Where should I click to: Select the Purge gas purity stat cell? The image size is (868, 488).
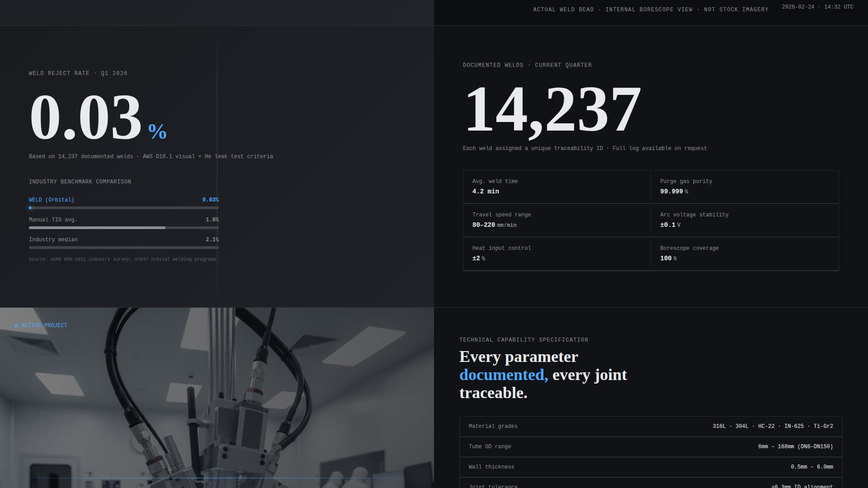coord(744,187)
